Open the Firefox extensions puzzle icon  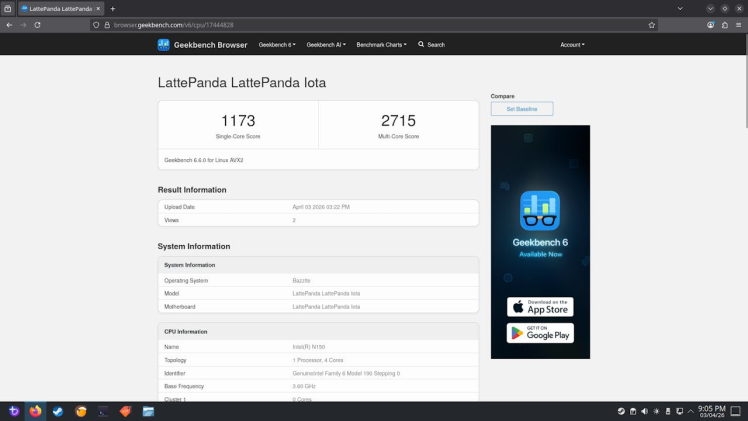tap(725, 25)
